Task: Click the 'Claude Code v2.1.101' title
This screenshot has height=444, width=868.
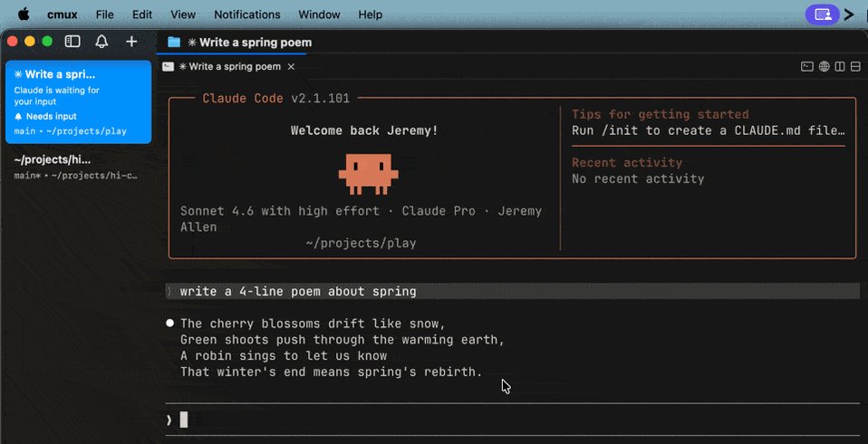Action: [x=276, y=99]
